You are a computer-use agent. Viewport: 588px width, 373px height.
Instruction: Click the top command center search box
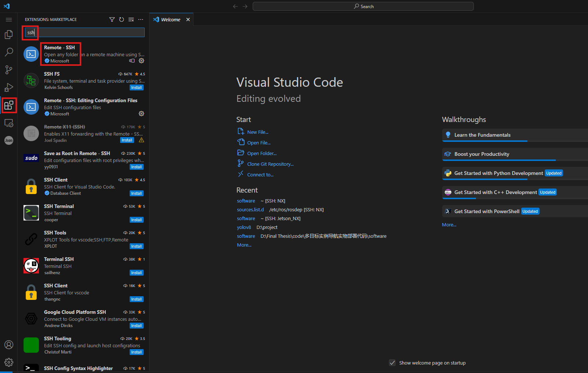tap(363, 6)
